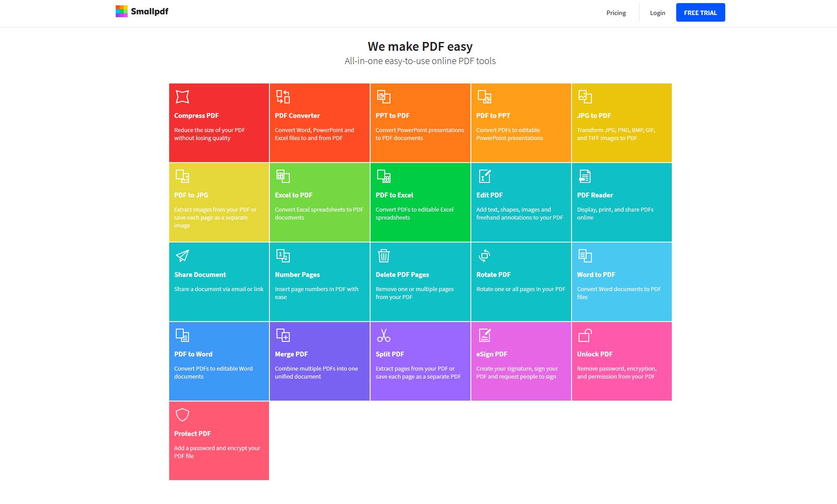The width and height of the screenshot is (837, 504).
Task: Open the Merge PDF tool title
Action: click(291, 354)
